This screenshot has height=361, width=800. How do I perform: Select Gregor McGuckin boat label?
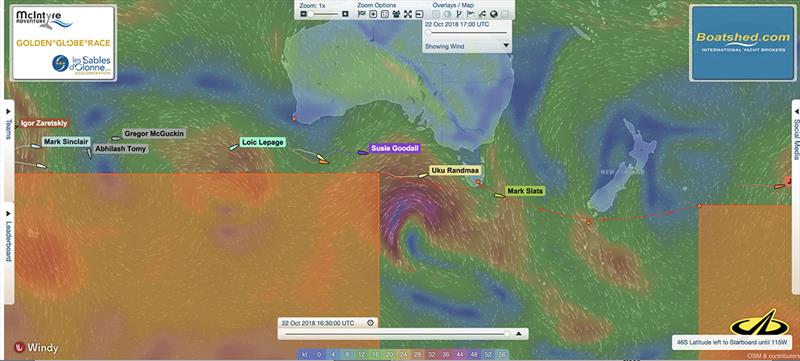point(154,134)
